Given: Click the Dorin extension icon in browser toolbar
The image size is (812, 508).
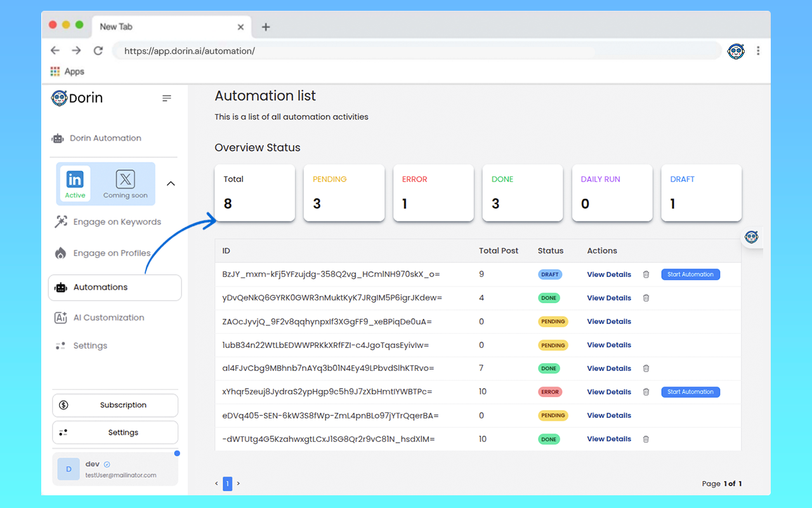Looking at the screenshot, I should click(x=736, y=51).
